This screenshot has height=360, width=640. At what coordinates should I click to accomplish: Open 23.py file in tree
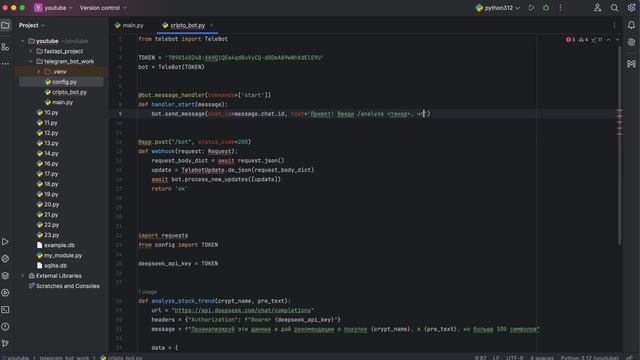click(48, 235)
